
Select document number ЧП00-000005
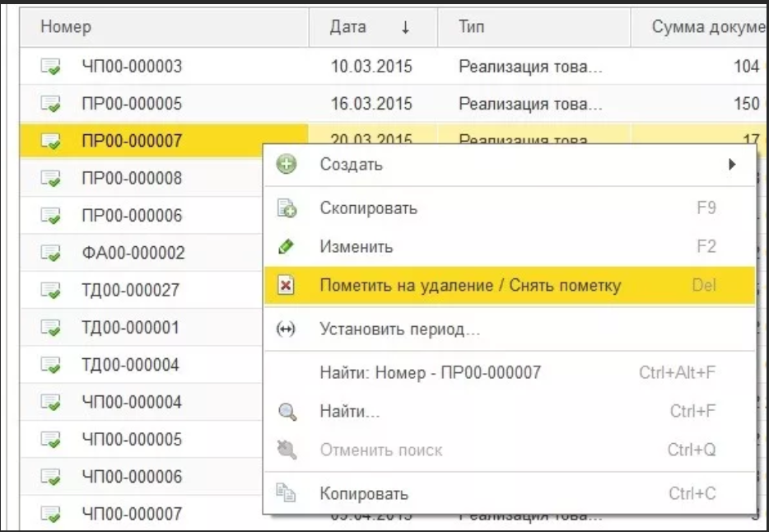[x=132, y=439]
